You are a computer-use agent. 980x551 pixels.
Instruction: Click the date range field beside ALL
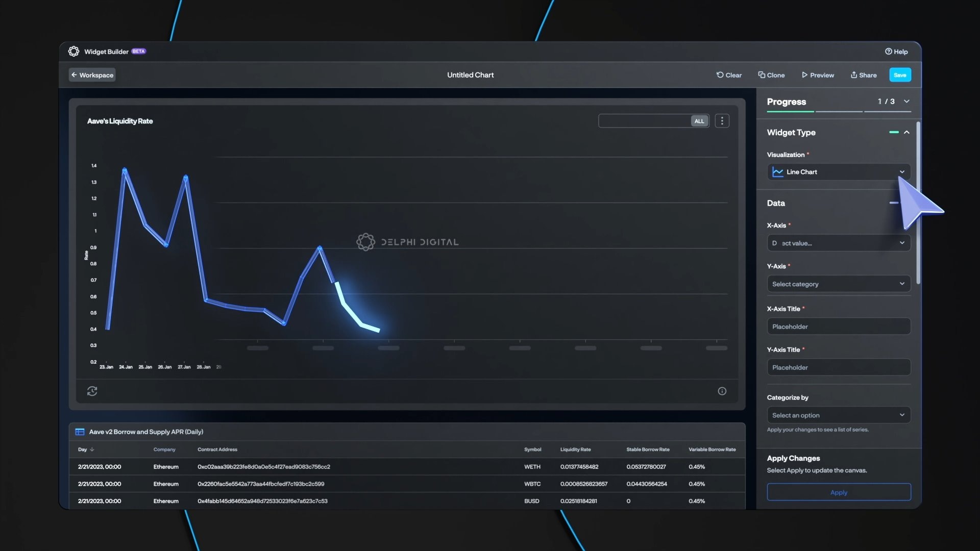[x=645, y=121]
